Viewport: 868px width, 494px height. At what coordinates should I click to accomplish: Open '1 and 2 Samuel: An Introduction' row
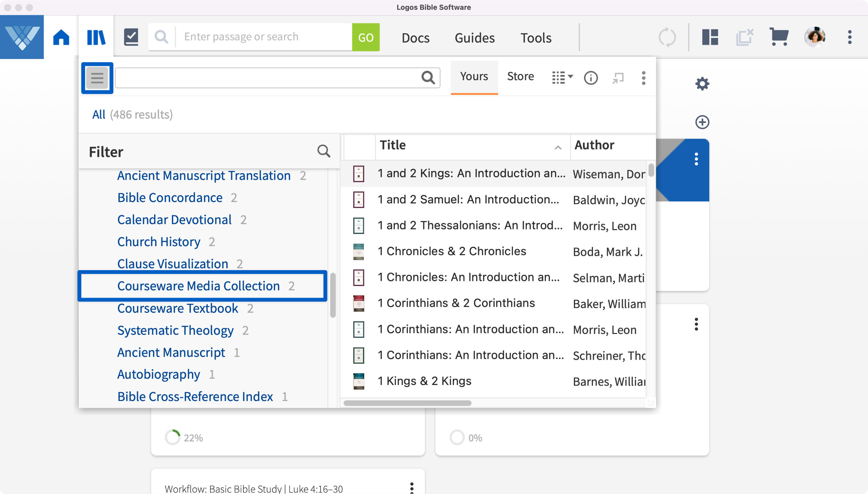click(x=493, y=200)
